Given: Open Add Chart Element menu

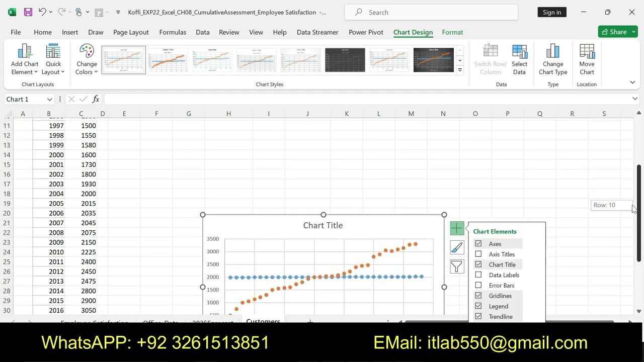Looking at the screenshot, I should pyautogui.click(x=24, y=60).
